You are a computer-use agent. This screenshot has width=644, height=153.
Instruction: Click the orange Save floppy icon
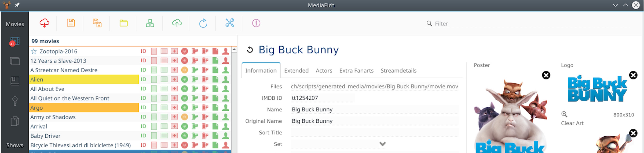tap(71, 23)
